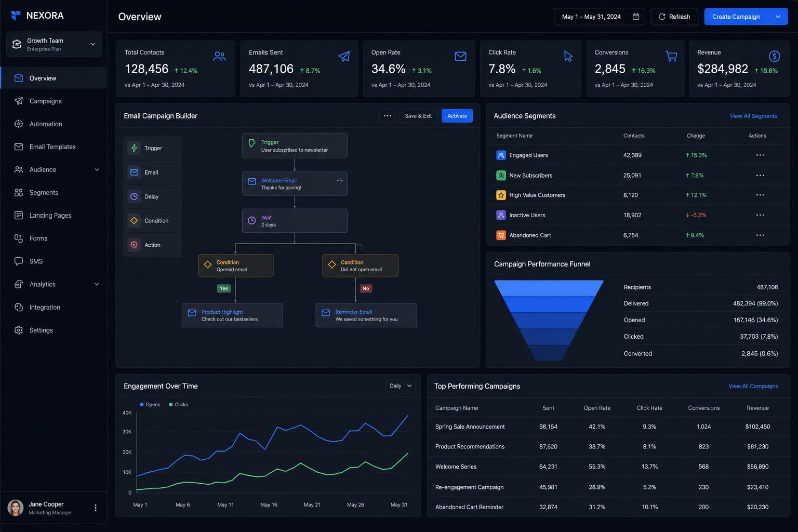Viewport: 798px width, 532px height.
Task: Open SMS in sidebar
Action: coord(54,261)
